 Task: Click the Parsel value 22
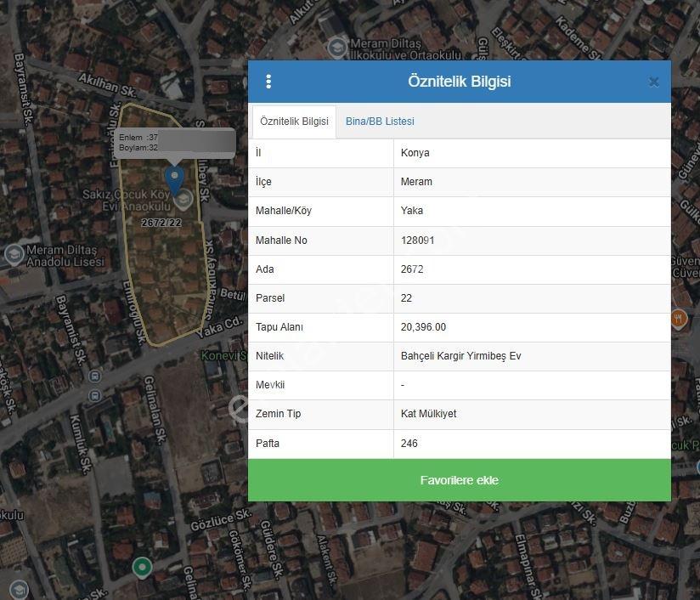[406, 298]
